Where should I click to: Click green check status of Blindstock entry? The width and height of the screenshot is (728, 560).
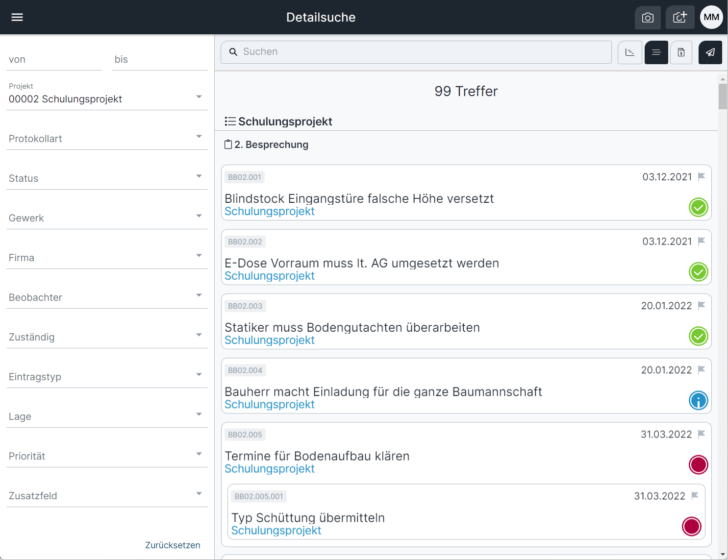pos(699,207)
